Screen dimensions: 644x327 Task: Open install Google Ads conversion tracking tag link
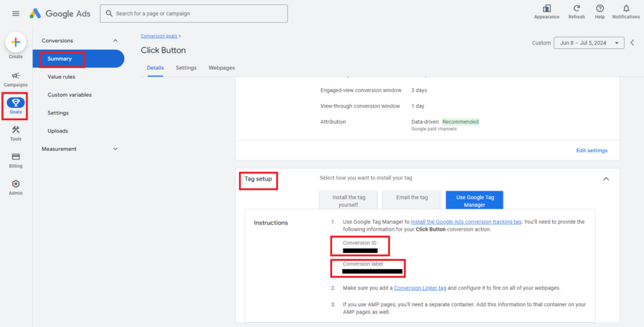pos(466,222)
